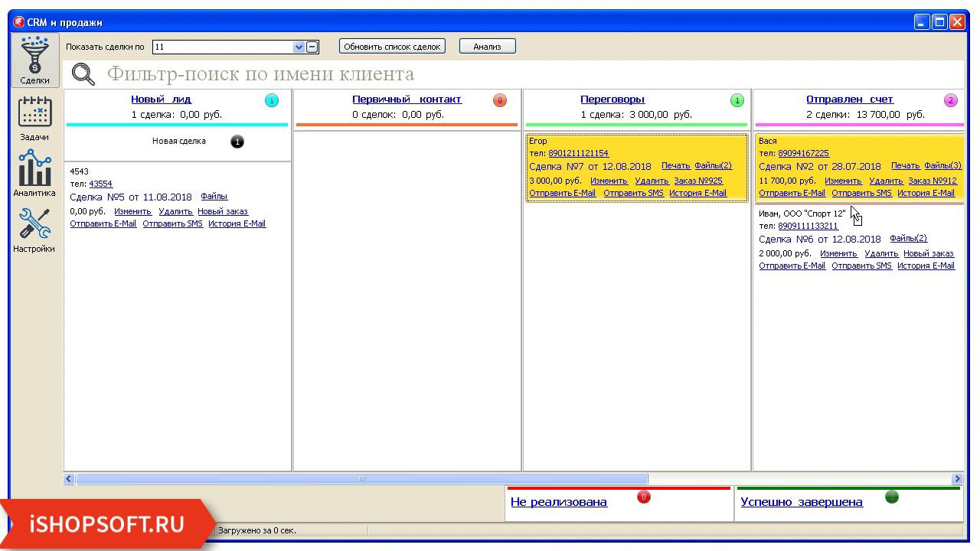Click Отправить SMS on deal №5
This screenshot has height=551, width=980.
point(173,224)
